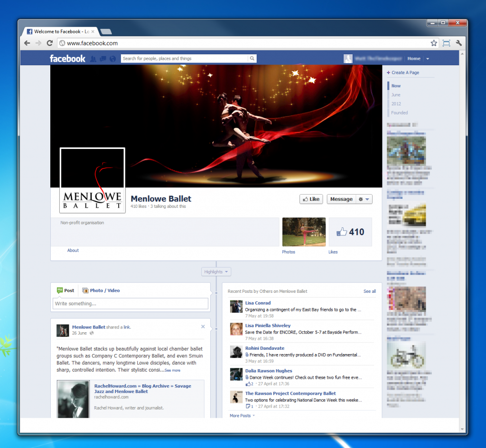Click the 'Write something...' post field

(x=131, y=304)
